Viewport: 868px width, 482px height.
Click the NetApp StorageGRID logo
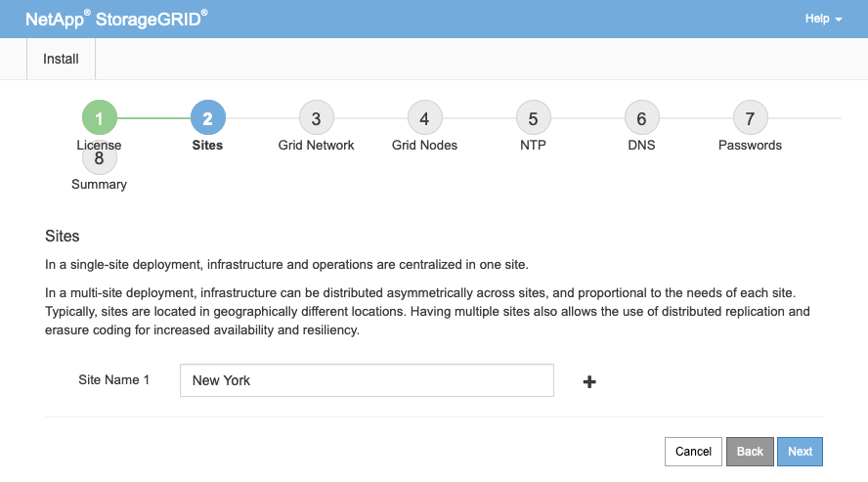pyautogui.click(x=116, y=19)
